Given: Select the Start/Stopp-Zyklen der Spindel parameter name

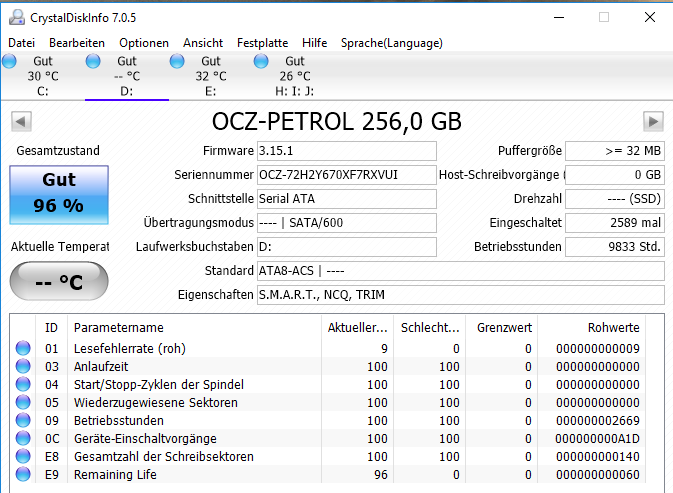Looking at the screenshot, I should [x=159, y=384].
